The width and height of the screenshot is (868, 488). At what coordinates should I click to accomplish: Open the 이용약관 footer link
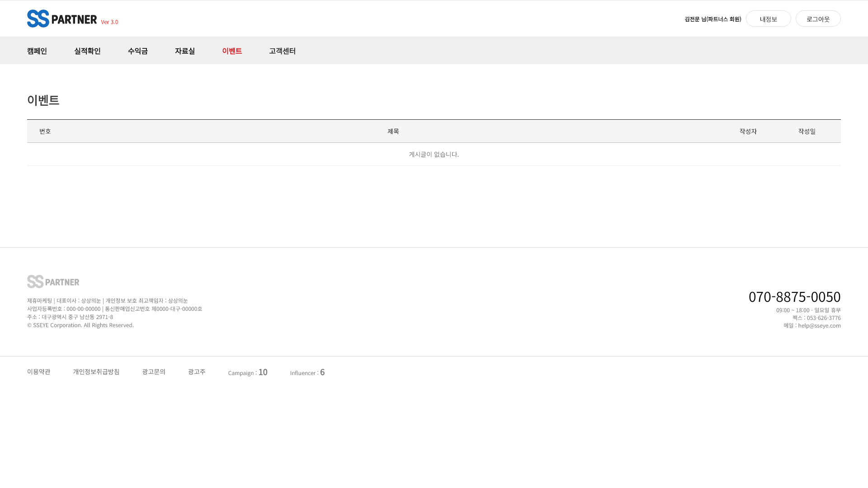click(x=39, y=371)
